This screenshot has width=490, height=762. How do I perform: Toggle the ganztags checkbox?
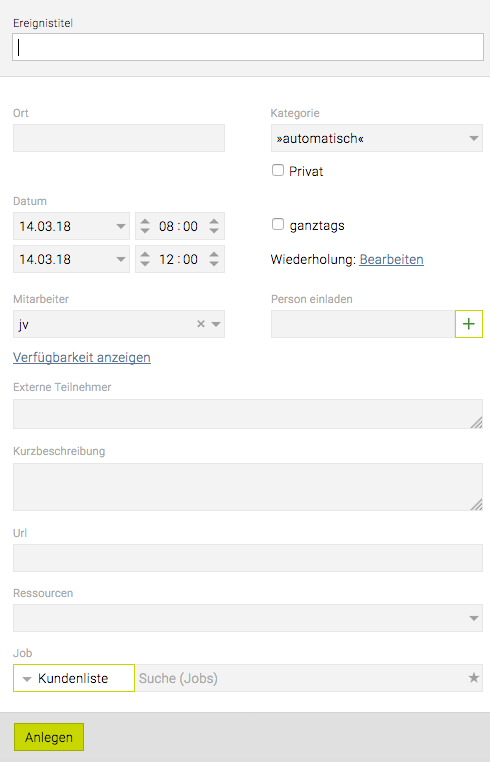(x=278, y=224)
